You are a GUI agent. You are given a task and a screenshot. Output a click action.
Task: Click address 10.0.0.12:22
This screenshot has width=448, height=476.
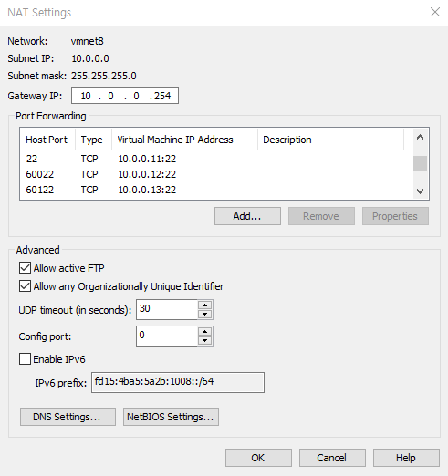pos(147,174)
